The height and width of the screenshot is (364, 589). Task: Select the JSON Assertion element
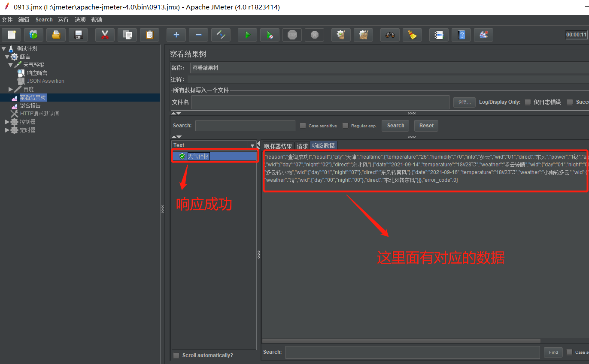(x=46, y=81)
